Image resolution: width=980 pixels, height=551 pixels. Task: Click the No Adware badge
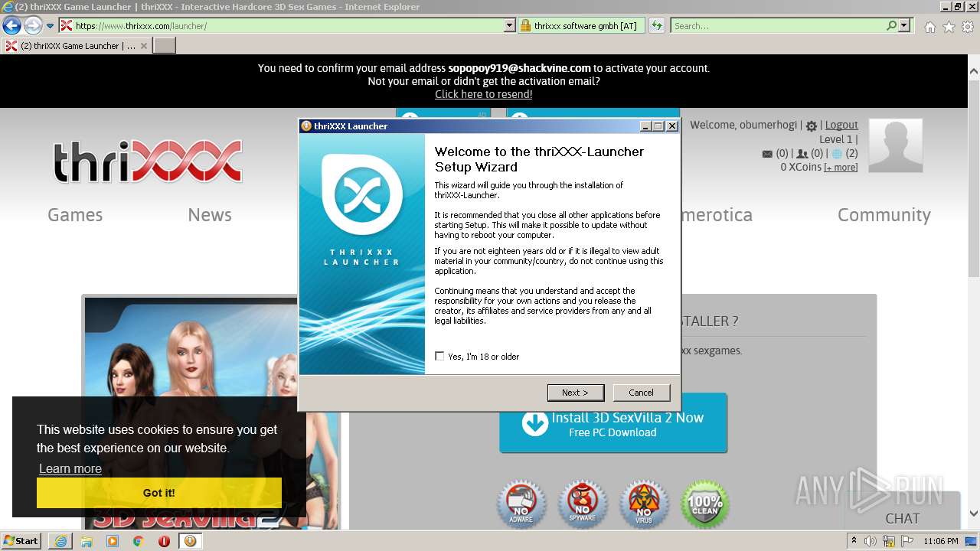(x=521, y=504)
